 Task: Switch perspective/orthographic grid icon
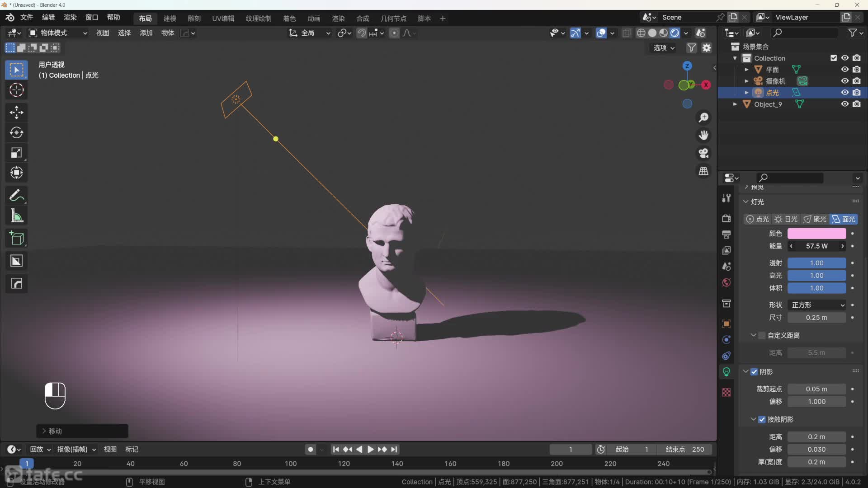[703, 171]
